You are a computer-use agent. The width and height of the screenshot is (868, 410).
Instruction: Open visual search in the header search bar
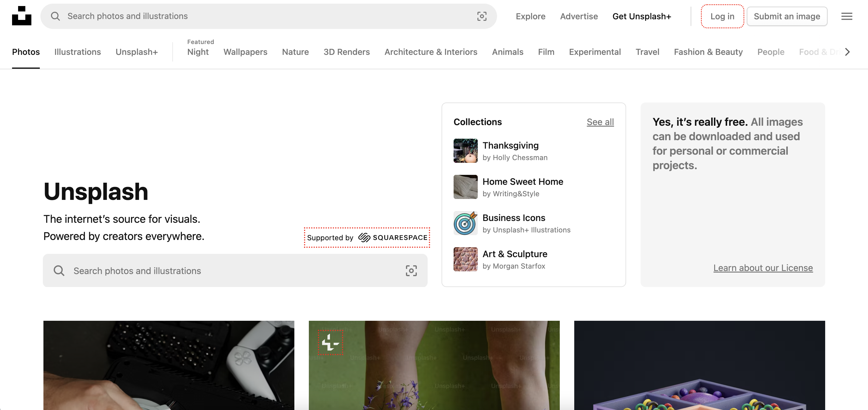click(x=482, y=16)
